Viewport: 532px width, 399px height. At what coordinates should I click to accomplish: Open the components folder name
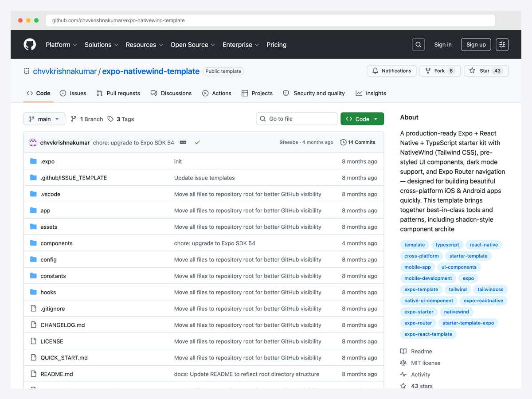pos(56,243)
